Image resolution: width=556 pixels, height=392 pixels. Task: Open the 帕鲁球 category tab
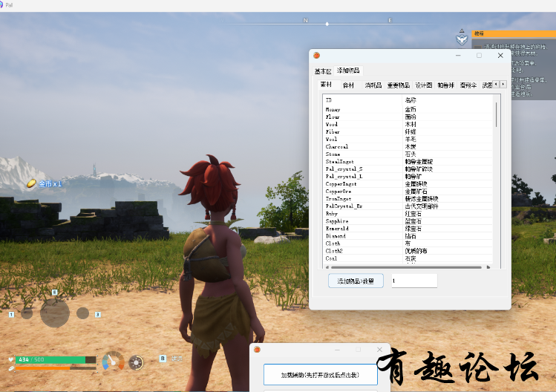tap(445, 85)
